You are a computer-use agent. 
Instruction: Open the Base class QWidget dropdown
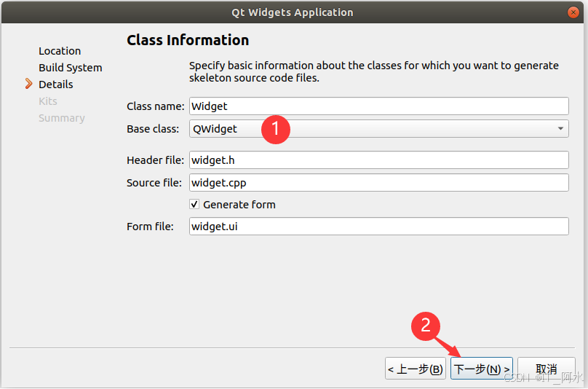pyautogui.click(x=378, y=129)
